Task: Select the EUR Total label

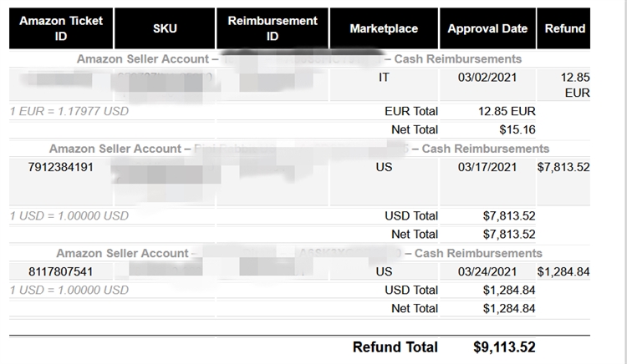Action: 411,111
